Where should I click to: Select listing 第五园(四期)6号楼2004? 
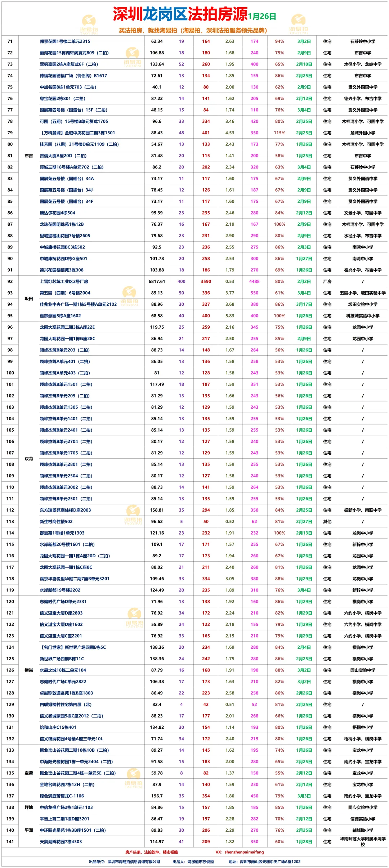click(65, 293)
